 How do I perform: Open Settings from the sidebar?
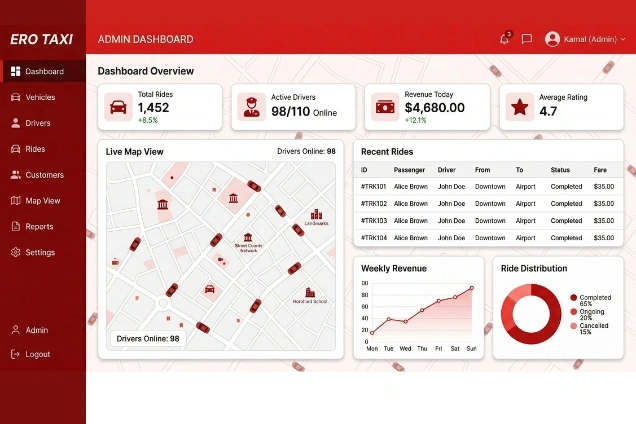click(40, 253)
